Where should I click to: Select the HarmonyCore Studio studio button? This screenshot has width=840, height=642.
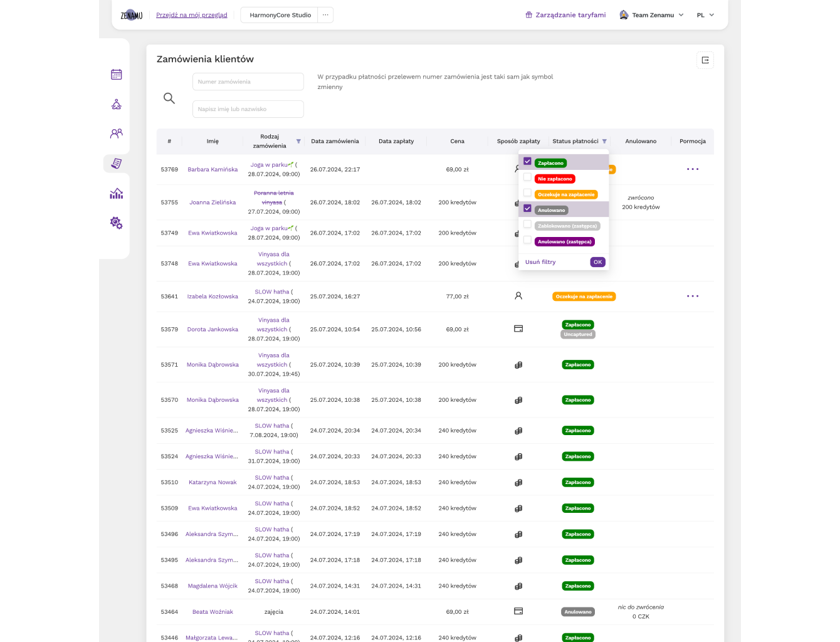(280, 15)
